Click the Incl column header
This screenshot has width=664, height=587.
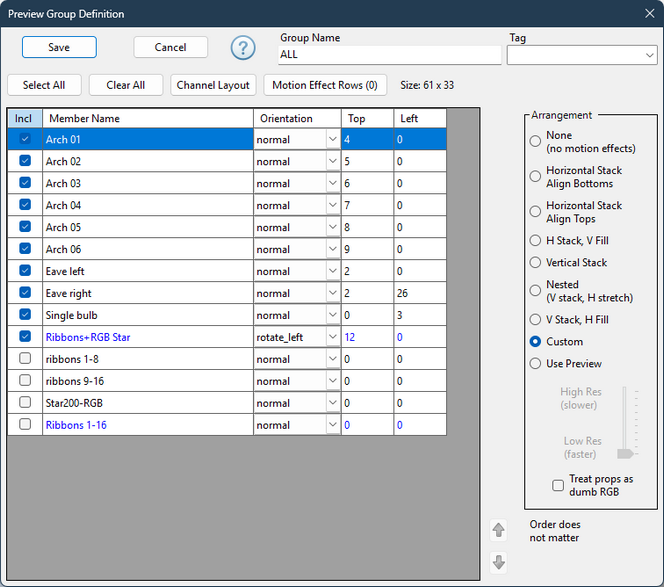(x=25, y=118)
